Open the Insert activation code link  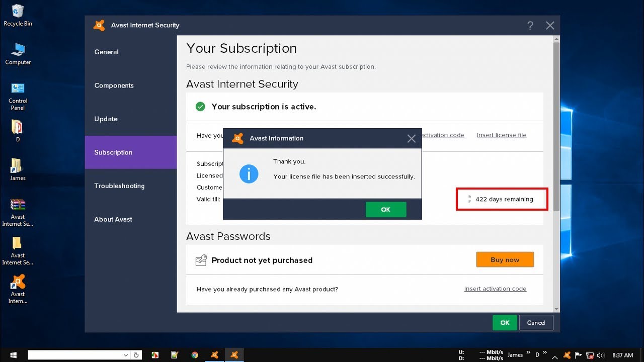(x=495, y=289)
